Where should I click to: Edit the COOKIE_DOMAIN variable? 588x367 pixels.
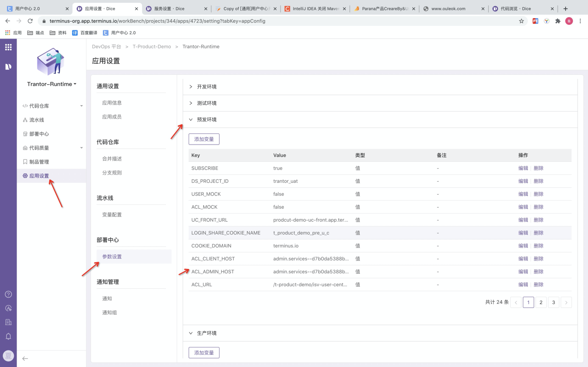pyautogui.click(x=523, y=246)
